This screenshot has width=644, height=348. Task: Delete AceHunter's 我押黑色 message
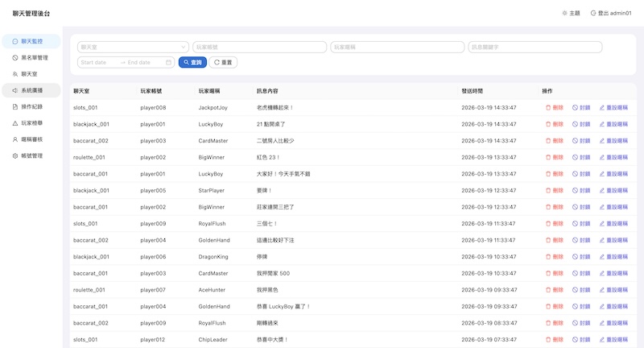pos(555,290)
